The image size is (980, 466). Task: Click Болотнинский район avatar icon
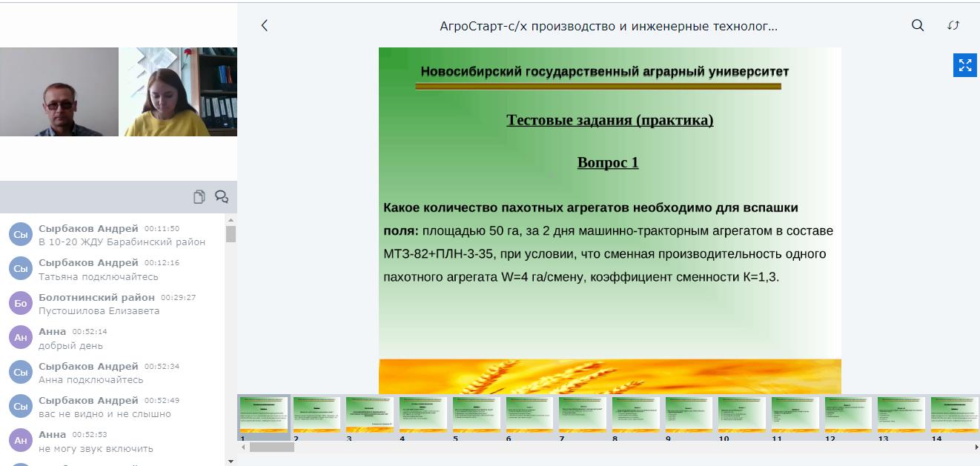click(21, 303)
